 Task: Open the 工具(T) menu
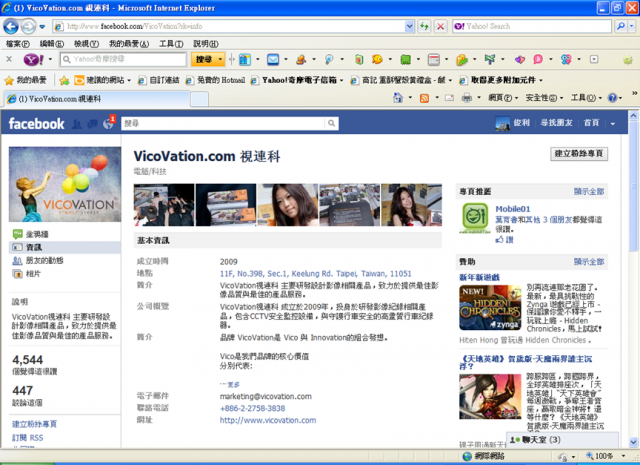pyautogui.click(x=171, y=44)
